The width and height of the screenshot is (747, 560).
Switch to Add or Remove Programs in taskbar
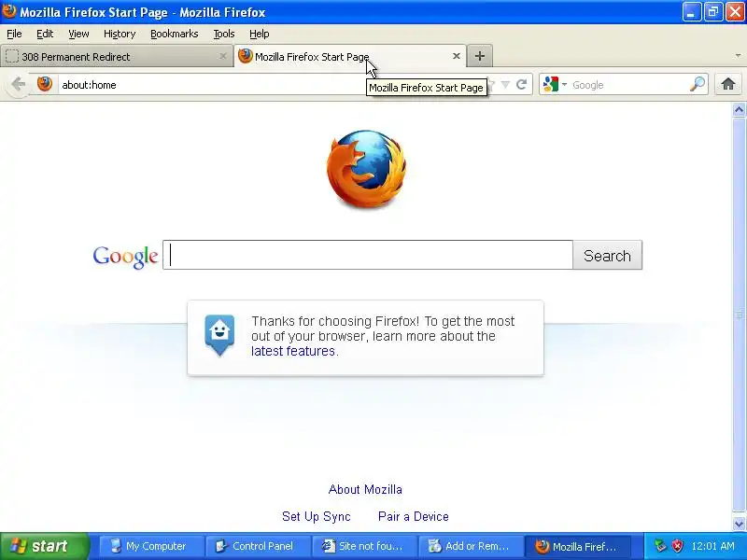pyautogui.click(x=471, y=546)
